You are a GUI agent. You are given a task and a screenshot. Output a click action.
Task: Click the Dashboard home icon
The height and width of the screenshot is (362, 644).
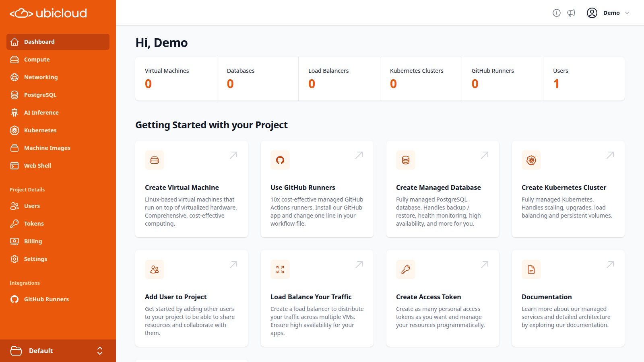click(14, 42)
